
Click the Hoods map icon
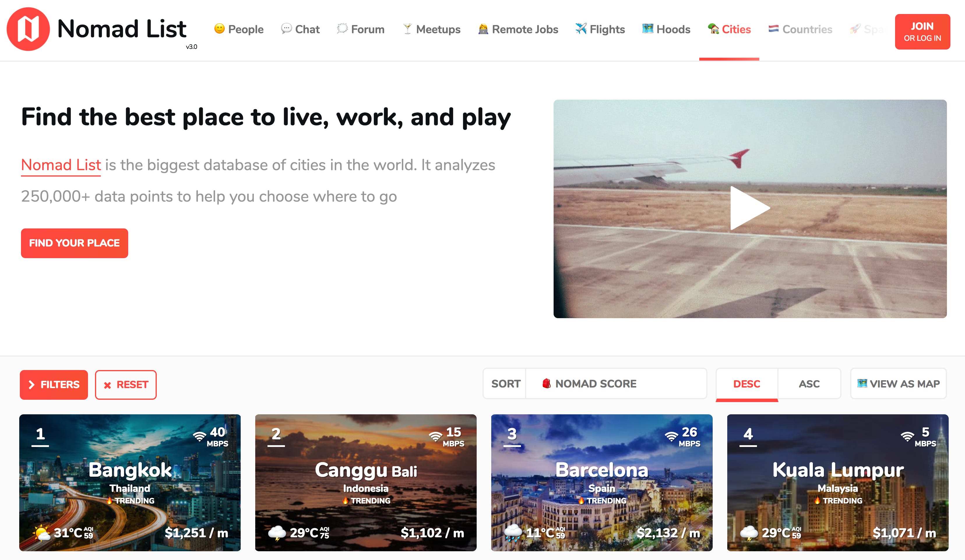point(647,29)
